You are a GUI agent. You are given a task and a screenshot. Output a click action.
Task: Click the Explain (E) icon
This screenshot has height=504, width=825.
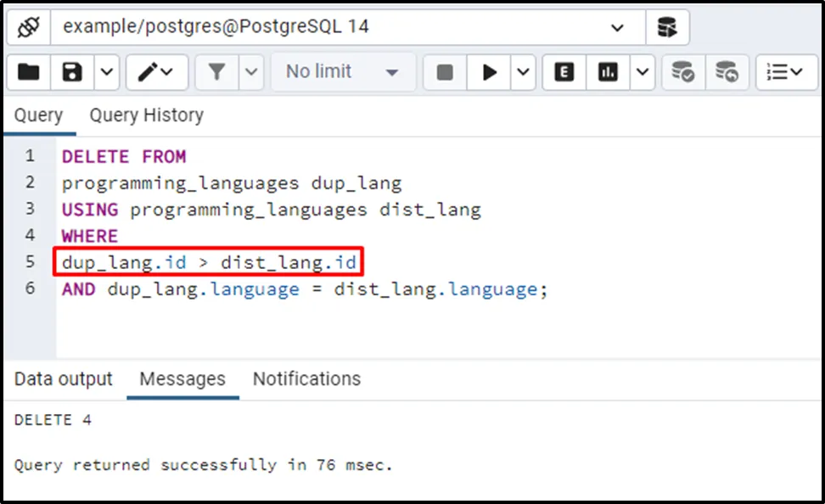pyautogui.click(x=563, y=72)
